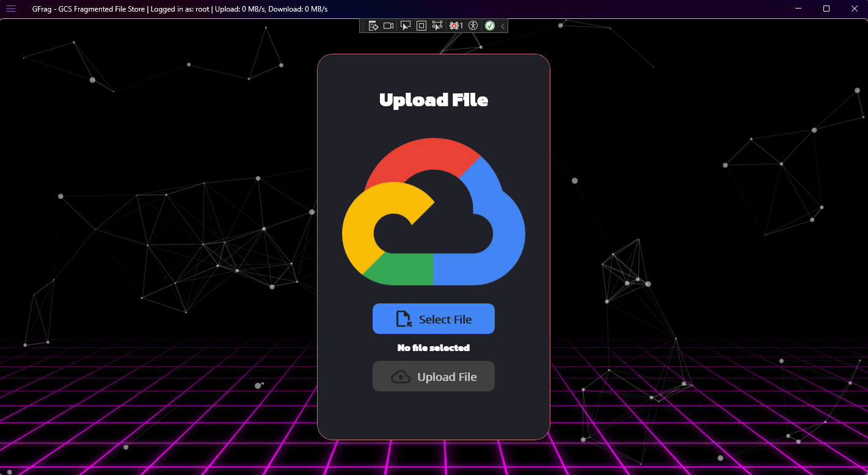Click the 'Upload File' card heading
The width and height of the screenshot is (868, 475).
pyautogui.click(x=434, y=100)
